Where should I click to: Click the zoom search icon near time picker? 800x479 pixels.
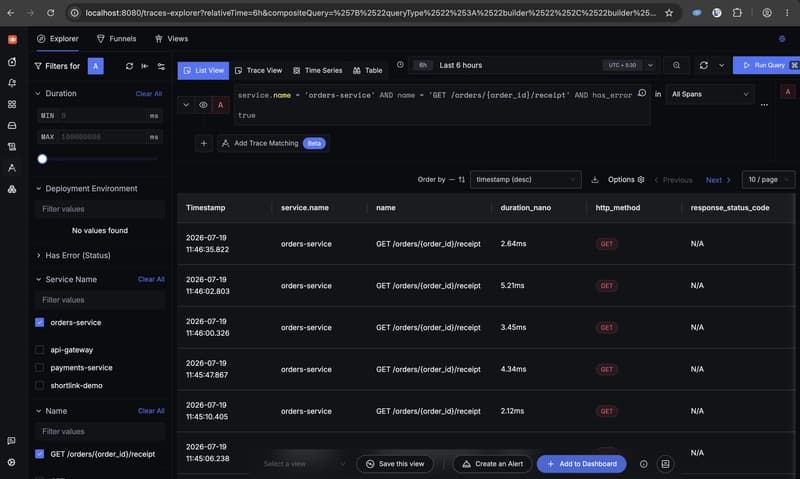(x=676, y=65)
